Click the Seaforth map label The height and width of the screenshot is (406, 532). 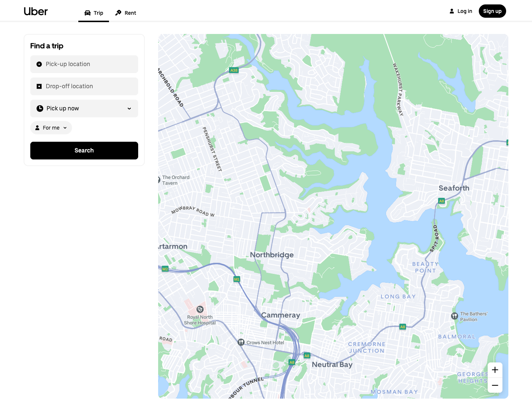[x=454, y=188]
